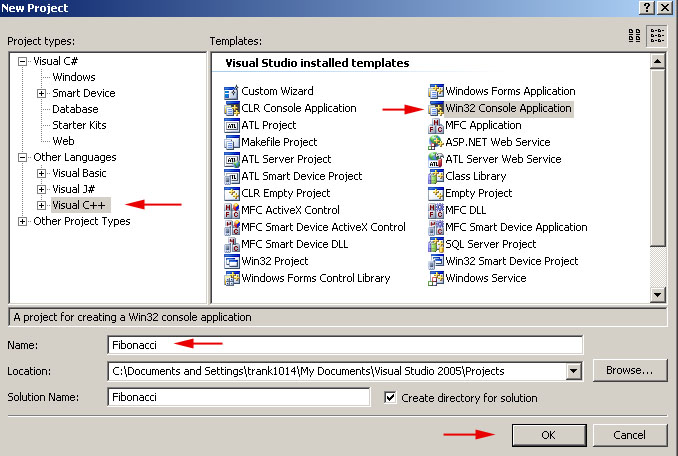Click the templates scrollbar down arrow

click(657, 295)
